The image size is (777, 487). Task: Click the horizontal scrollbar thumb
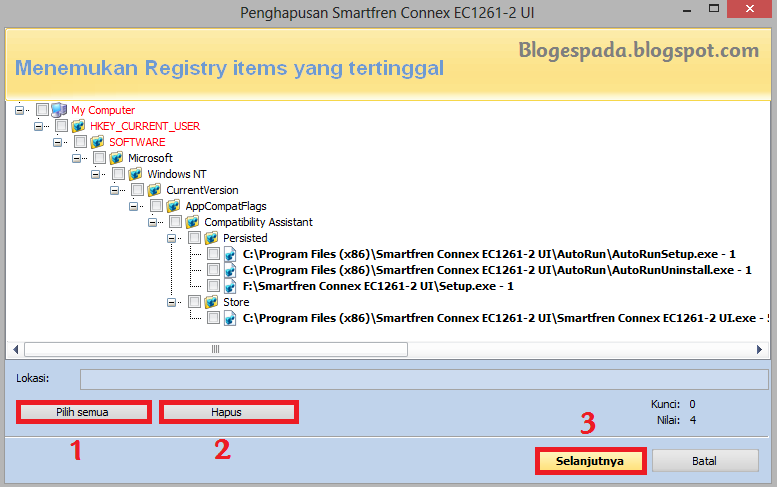(216, 349)
